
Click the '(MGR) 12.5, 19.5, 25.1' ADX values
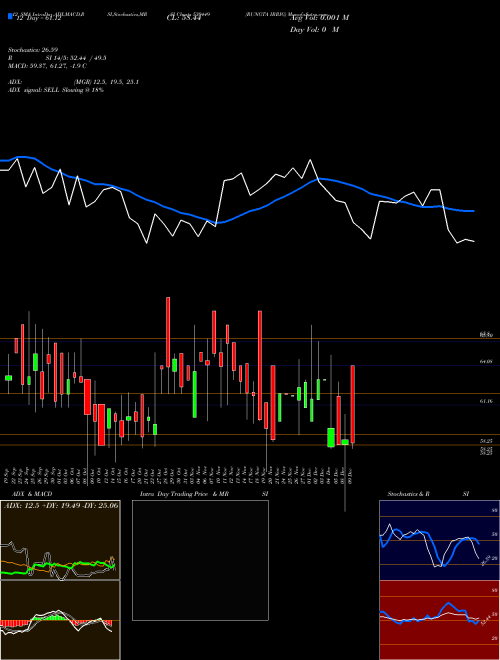click(x=106, y=82)
